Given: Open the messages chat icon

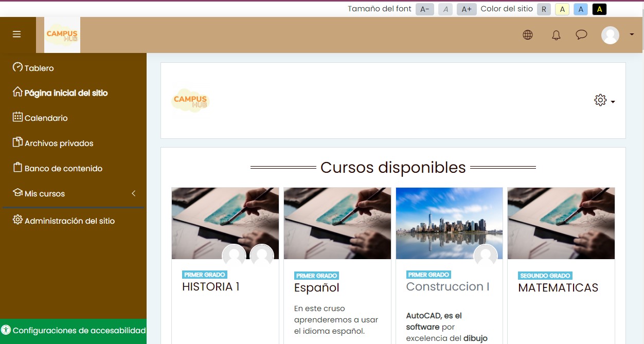Looking at the screenshot, I should [x=582, y=34].
